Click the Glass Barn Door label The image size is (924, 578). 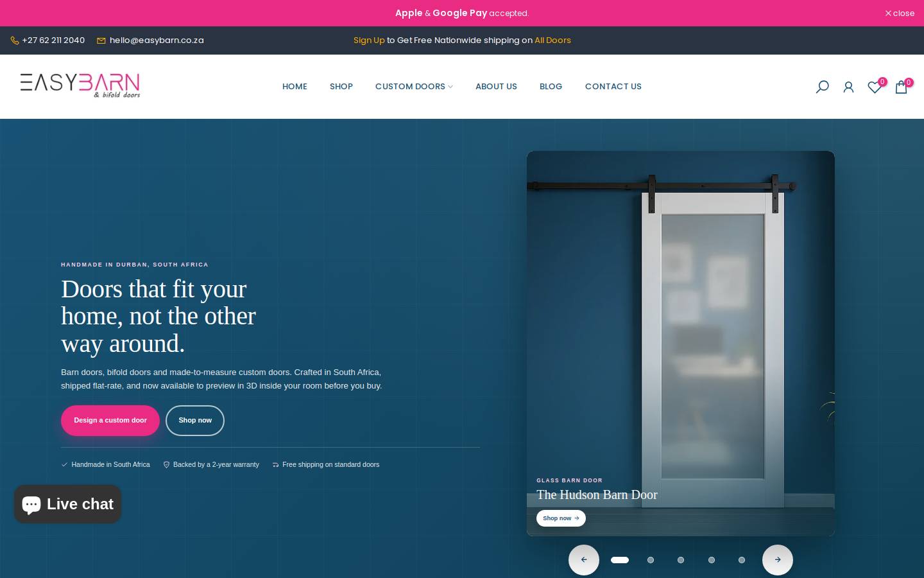[x=569, y=480]
